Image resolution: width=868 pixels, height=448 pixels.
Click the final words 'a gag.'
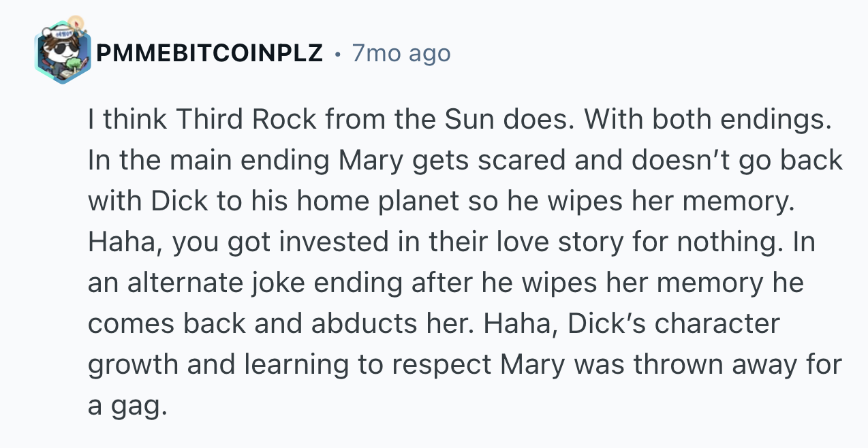[127, 407]
